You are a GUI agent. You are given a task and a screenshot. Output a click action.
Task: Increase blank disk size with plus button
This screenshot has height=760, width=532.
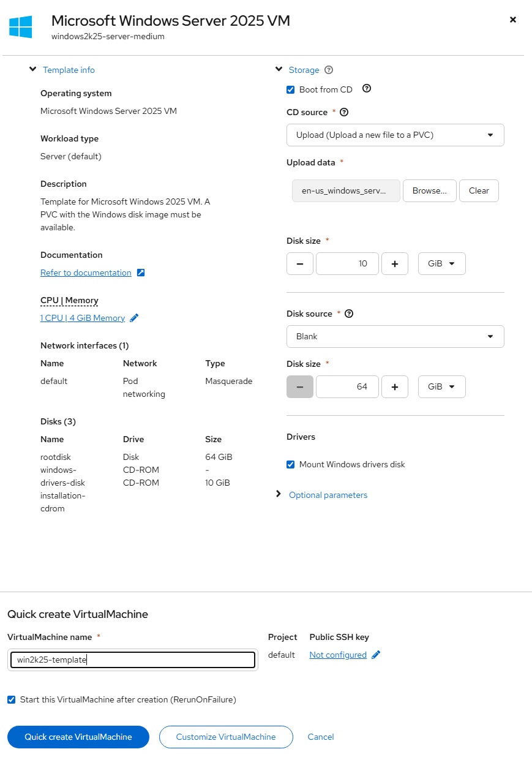tap(395, 386)
